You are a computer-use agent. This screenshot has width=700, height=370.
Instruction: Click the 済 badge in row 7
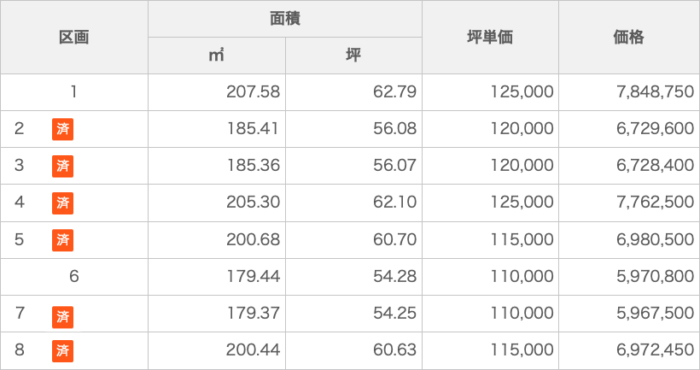click(x=62, y=317)
